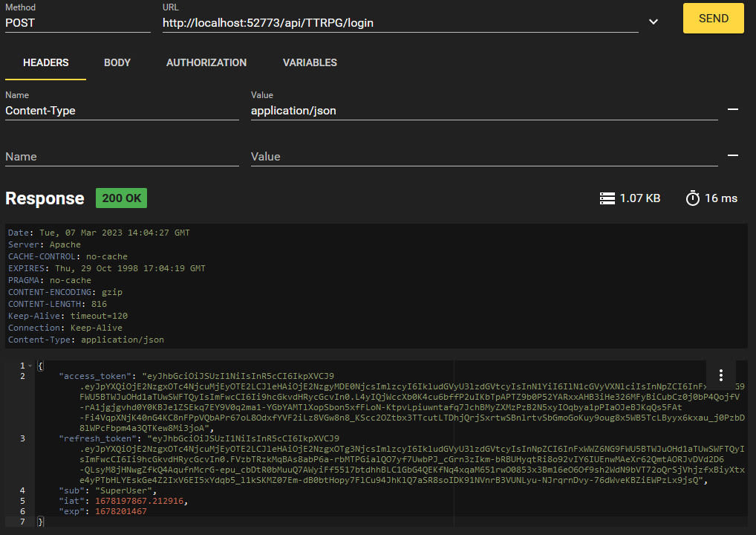Viewport: 756px width, 535px height.
Task: Click the response size storage icon
Action: 607,198
